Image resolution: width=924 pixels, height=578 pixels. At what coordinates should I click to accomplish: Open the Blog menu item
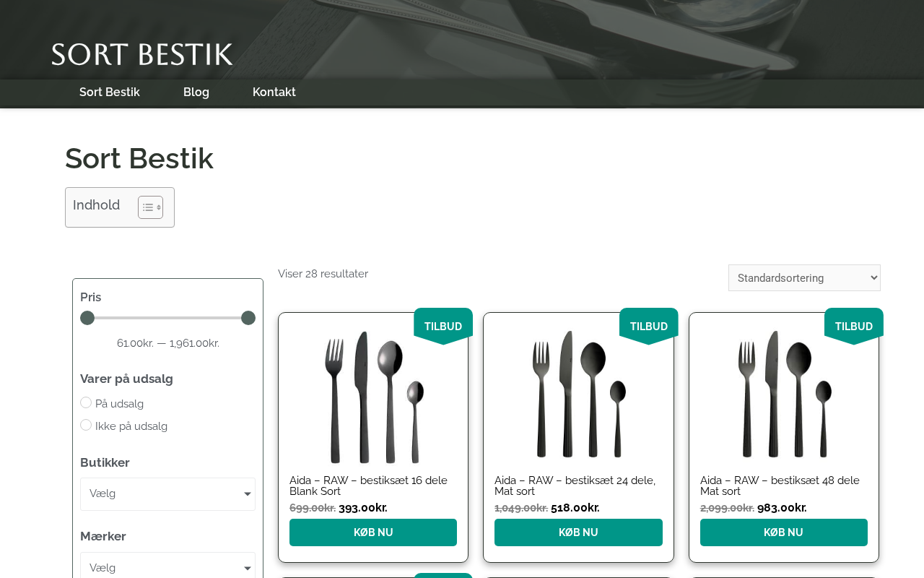(196, 92)
